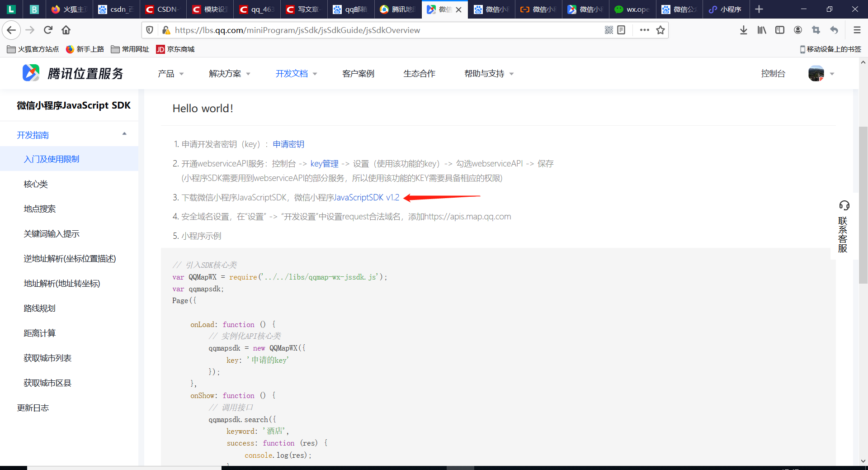Open the Firefox home page
The height and width of the screenshot is (470, 868).
(x=66, y=30)
